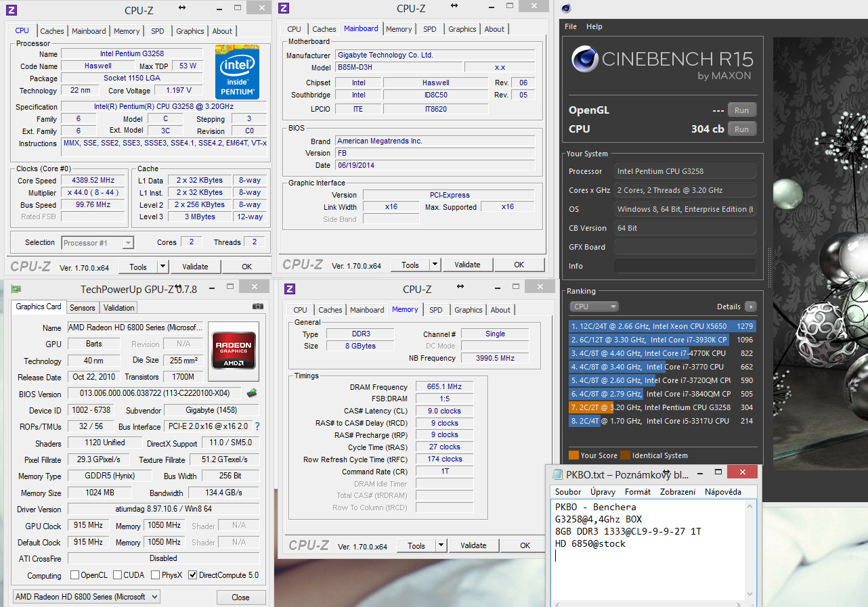Click the Bus Interface question mark icon

click(x=257, y=426)
